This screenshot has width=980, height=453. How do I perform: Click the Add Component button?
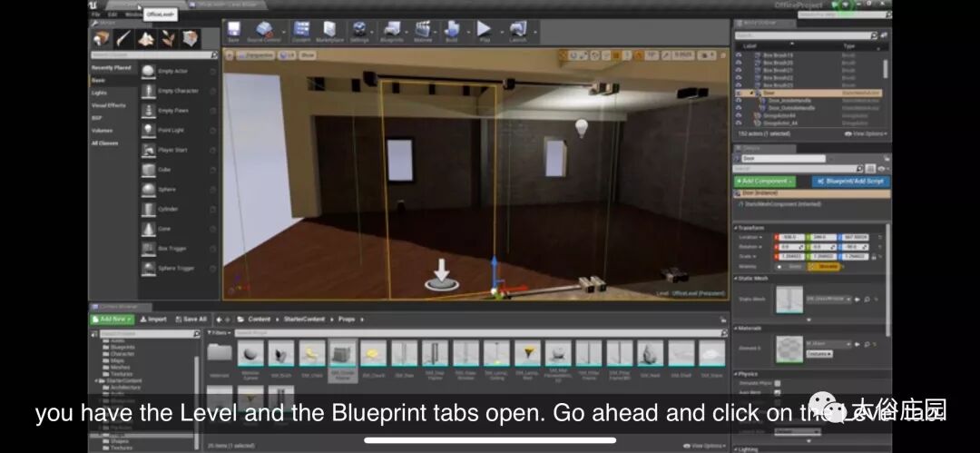pyautogui.click(x=764, y=181)
